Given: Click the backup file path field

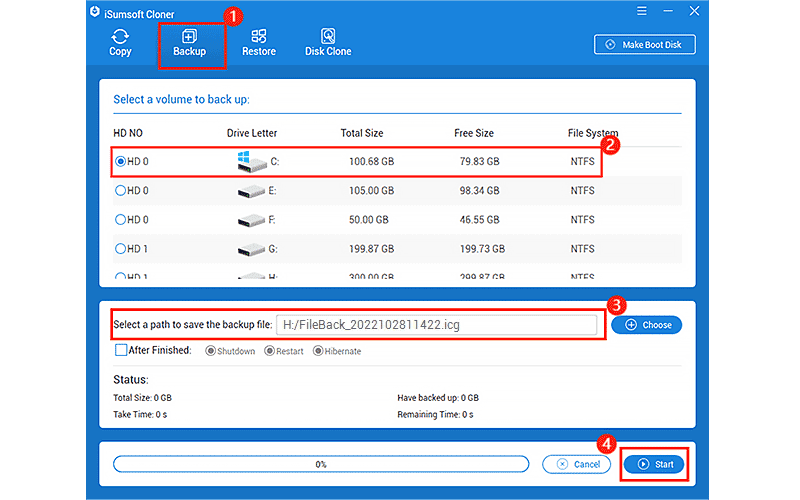Looking at the screenshot, I should (x=436, y=325).
